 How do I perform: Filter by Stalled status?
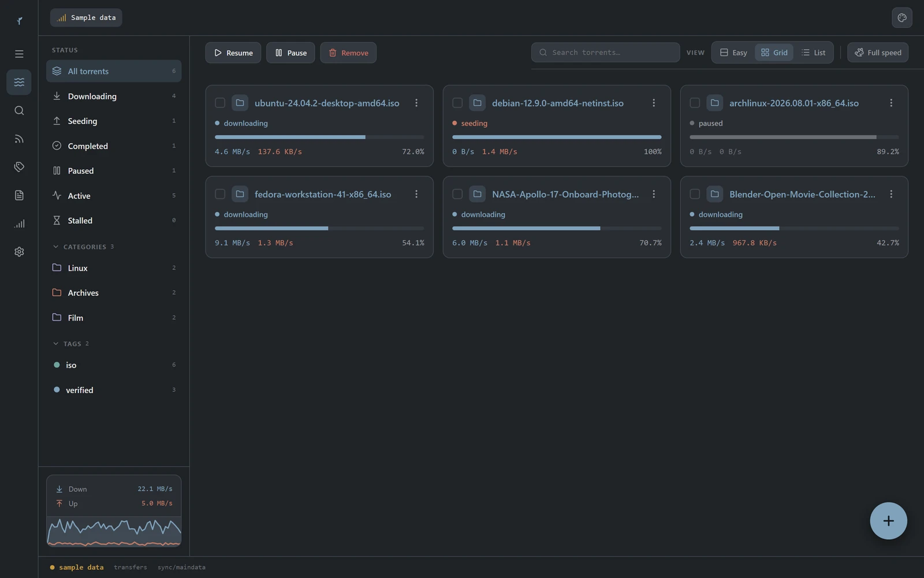[x=114, y=220]
